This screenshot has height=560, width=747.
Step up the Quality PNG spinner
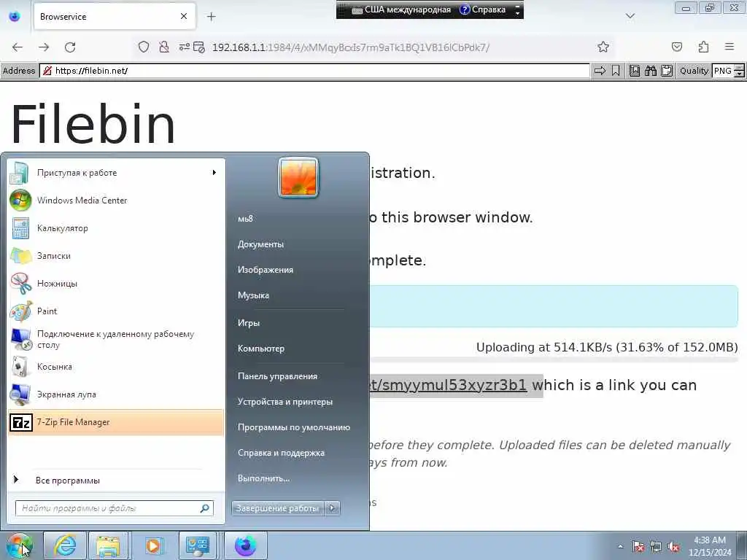740,68
